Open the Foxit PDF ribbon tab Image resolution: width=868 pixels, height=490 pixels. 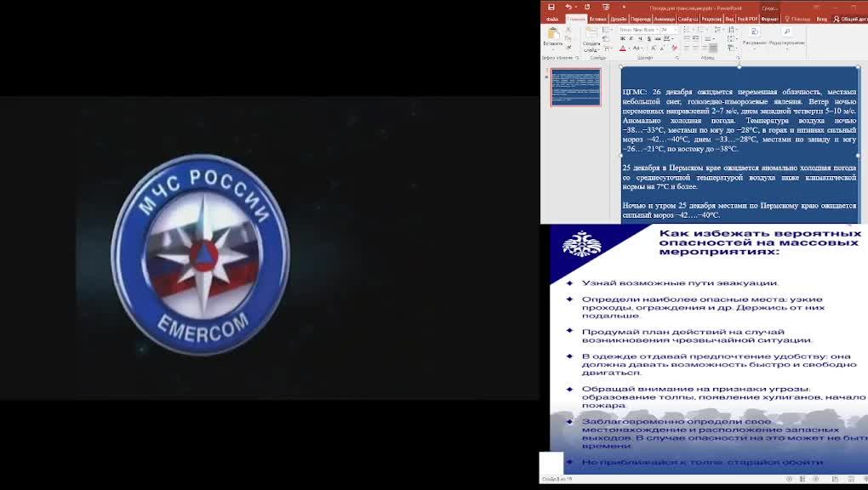coord(747,19)
